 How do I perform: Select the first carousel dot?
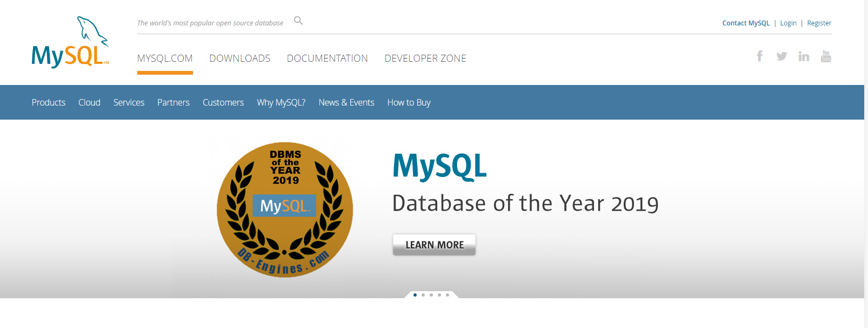pyautogui.click(x=415, y=295)
